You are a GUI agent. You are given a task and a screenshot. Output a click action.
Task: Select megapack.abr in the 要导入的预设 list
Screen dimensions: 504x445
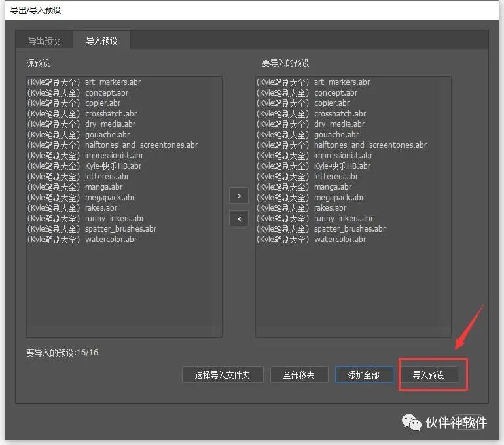pyautogui.click(x=310, y=197)
